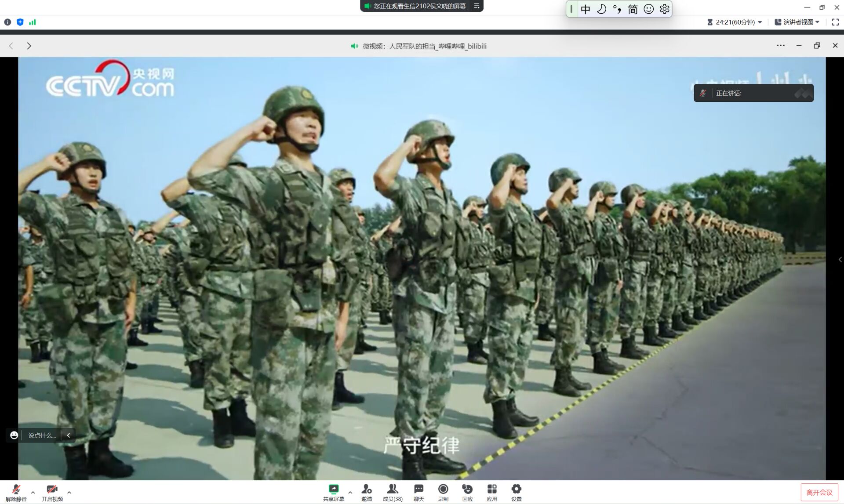This screenshot has width=844, height=504.
Task: Collapse the chat box with arrow
Action: point(68,435)
